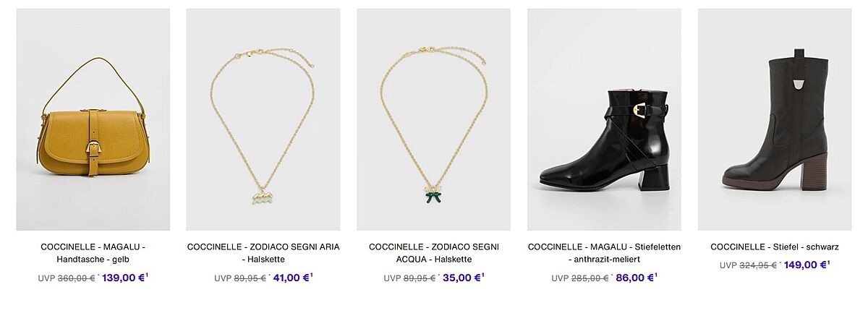Click 'ZODIACO SEGNI ARIA - Halskette' product title
Image resolution: width=868 pixels, height=321 pixels.
click(x=263, y=253)
